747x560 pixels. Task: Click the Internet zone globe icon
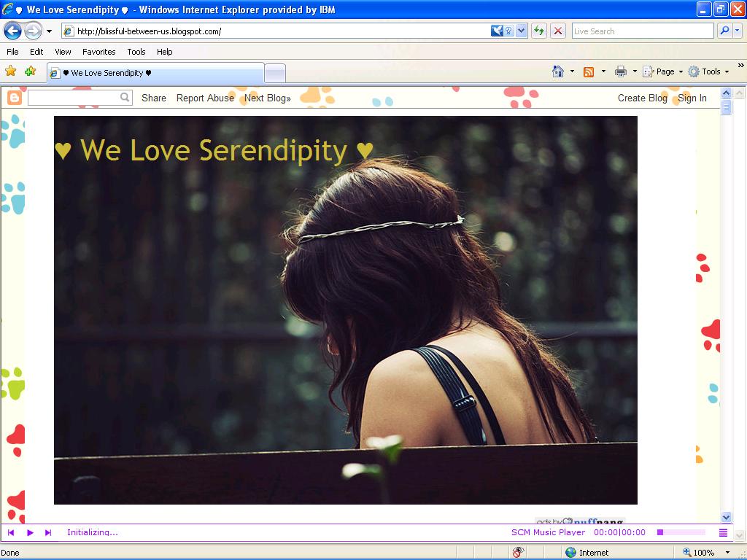(570, 553)
